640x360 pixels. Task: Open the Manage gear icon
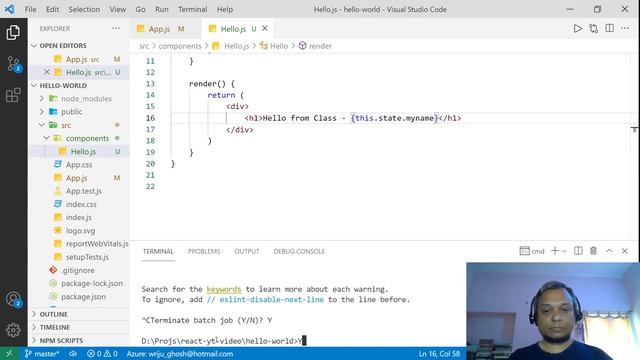pyautogui.click(x=13, y=330)
